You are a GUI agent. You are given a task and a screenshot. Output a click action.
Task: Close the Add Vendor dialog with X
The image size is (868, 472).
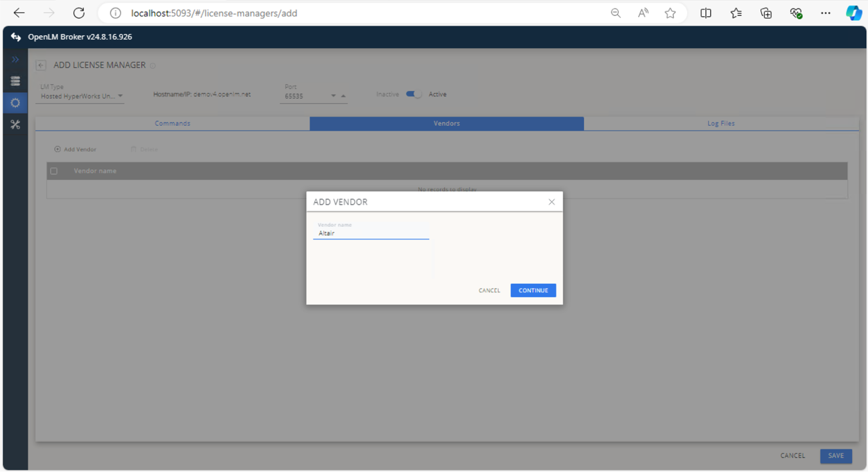click(x=551, y=202)
